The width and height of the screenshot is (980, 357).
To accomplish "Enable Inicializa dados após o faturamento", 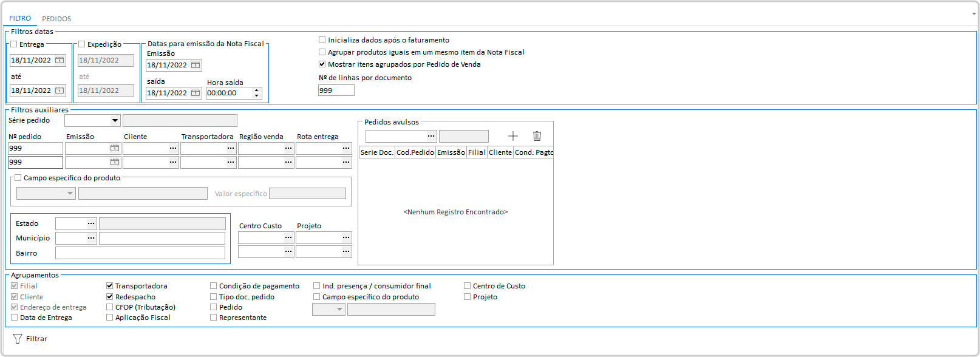I will click(x=322, y=40).
